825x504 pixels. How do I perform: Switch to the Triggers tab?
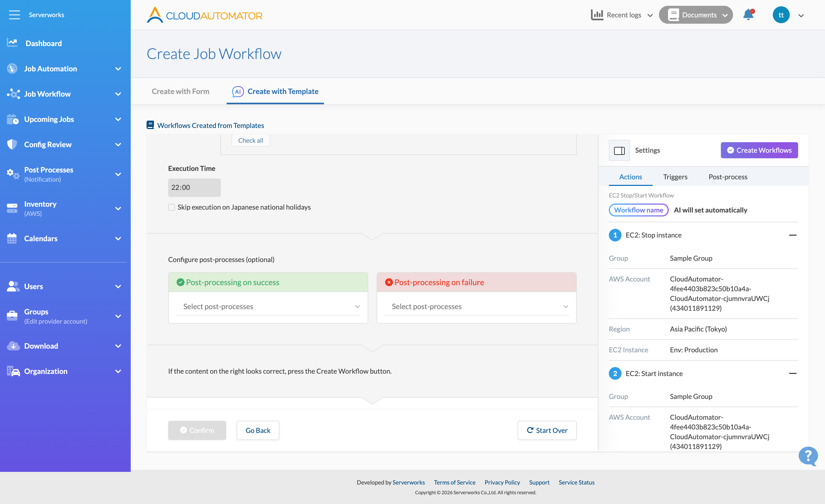(x=675, y=177)
